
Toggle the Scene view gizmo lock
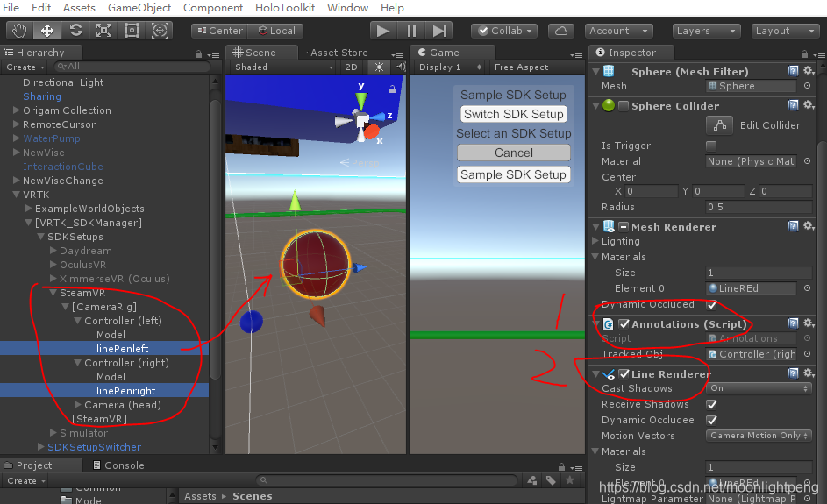[392, 89]
